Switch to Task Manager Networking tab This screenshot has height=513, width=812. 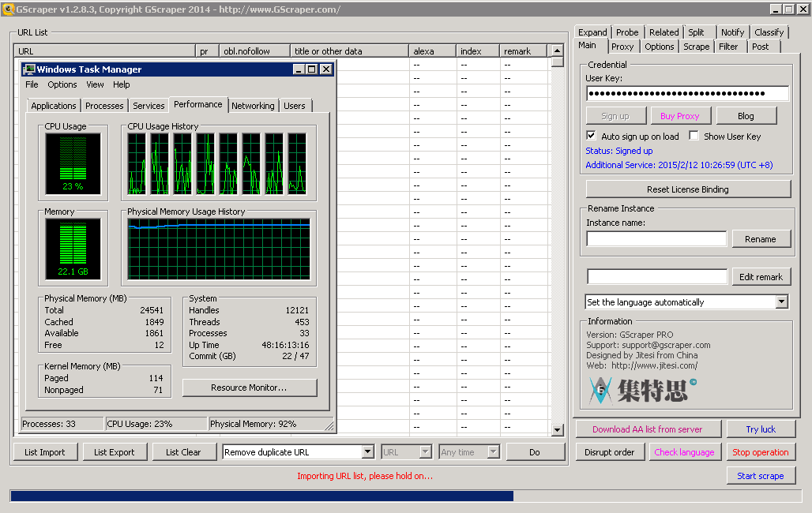click(253, 106)
